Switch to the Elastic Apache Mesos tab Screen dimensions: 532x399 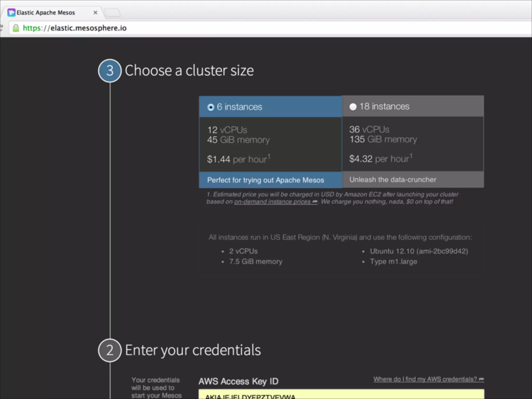coord(46,12)
